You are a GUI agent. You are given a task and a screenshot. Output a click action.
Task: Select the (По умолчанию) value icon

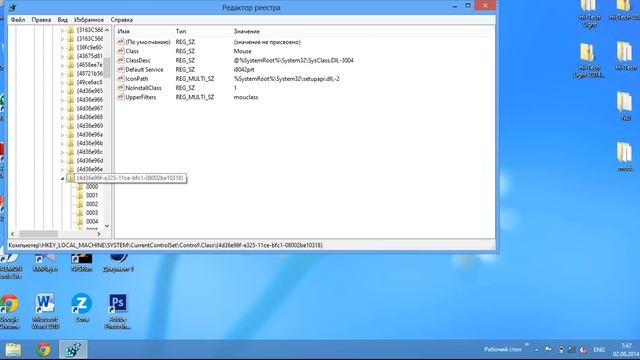(x=120, y=42)
